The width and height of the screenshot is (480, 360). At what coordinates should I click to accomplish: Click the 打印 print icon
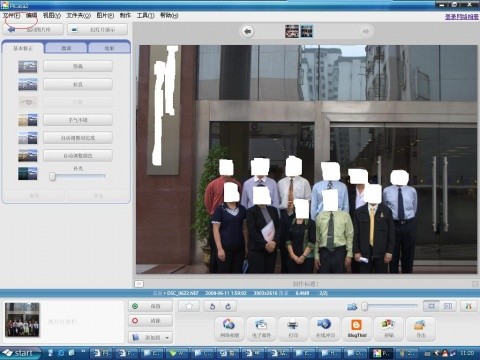click(x=293, y=328)
